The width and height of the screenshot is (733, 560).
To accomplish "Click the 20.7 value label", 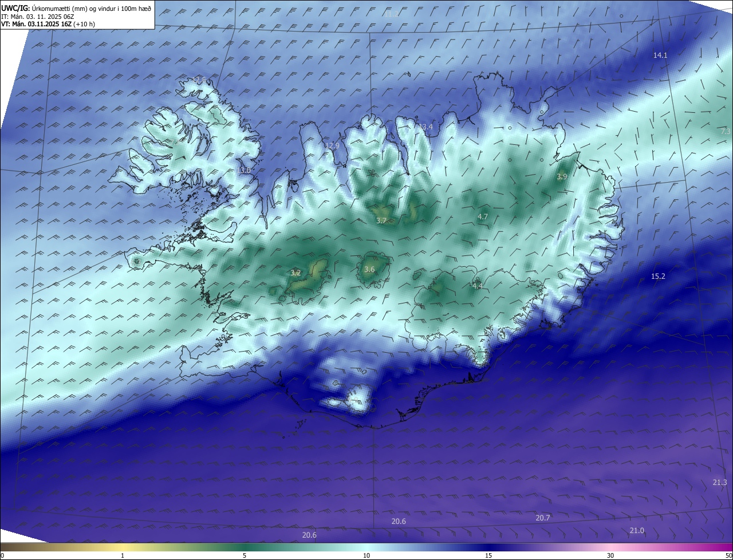I will click(543, 518).
